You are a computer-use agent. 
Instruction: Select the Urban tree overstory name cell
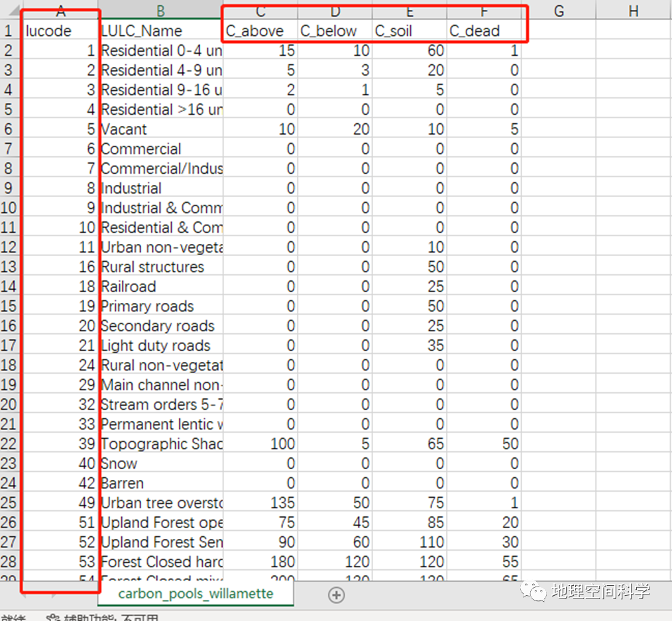[161, 503]
